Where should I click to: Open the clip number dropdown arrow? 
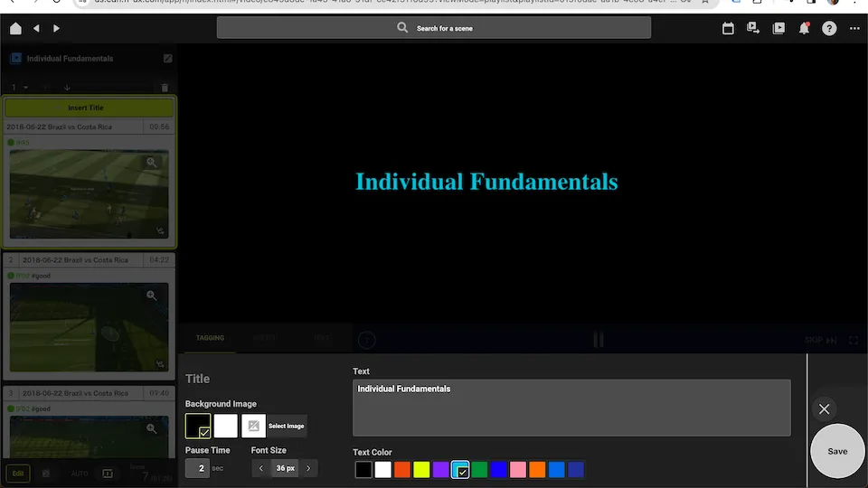[x=25, y=88]
